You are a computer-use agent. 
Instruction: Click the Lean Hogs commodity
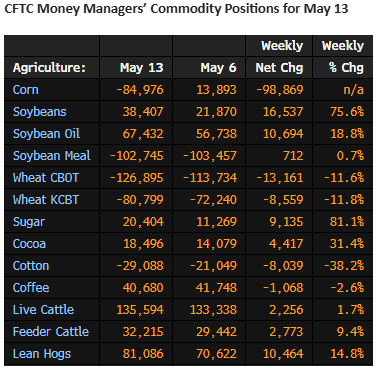[42, 354]
